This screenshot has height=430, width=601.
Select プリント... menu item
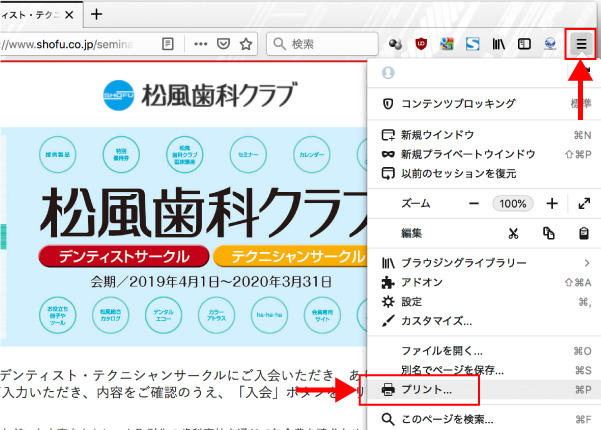484,390
